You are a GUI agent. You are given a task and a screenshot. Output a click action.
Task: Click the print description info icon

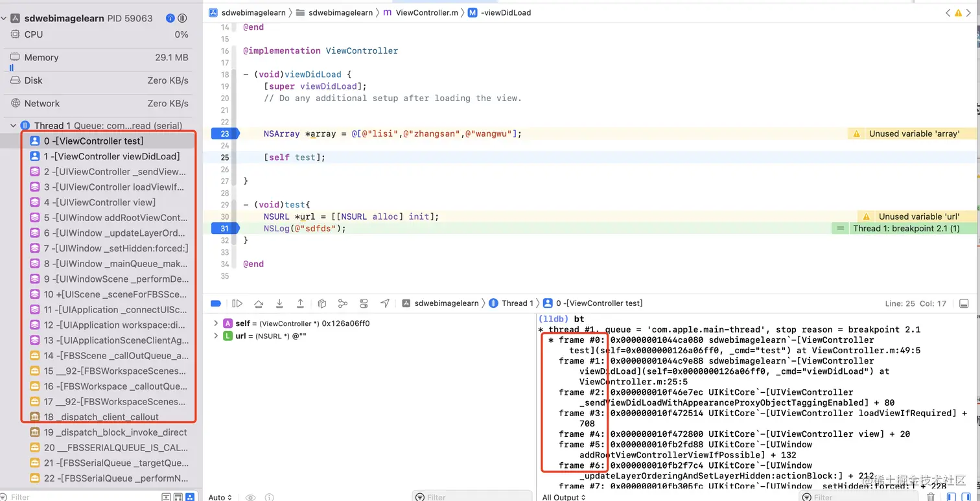(x=269, y=497)
